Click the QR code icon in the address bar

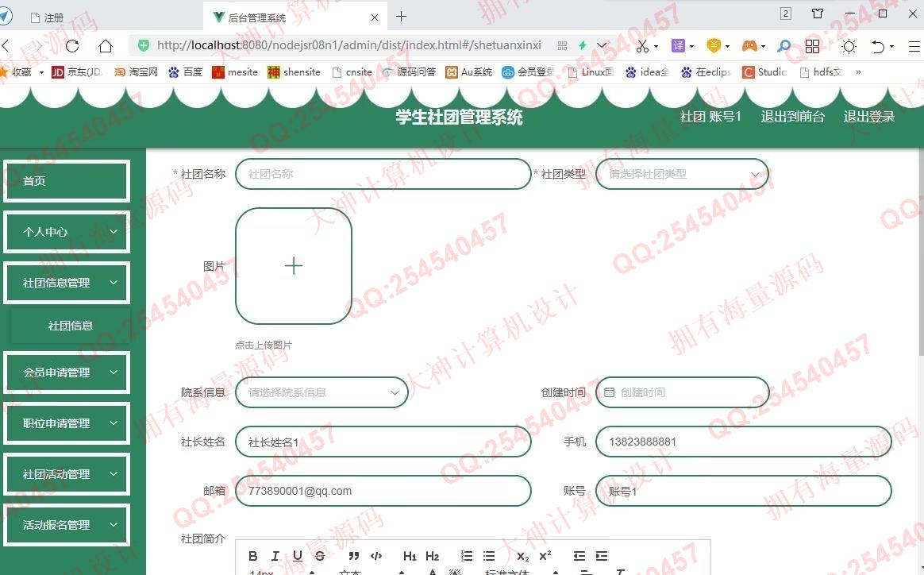coord(562,45)
